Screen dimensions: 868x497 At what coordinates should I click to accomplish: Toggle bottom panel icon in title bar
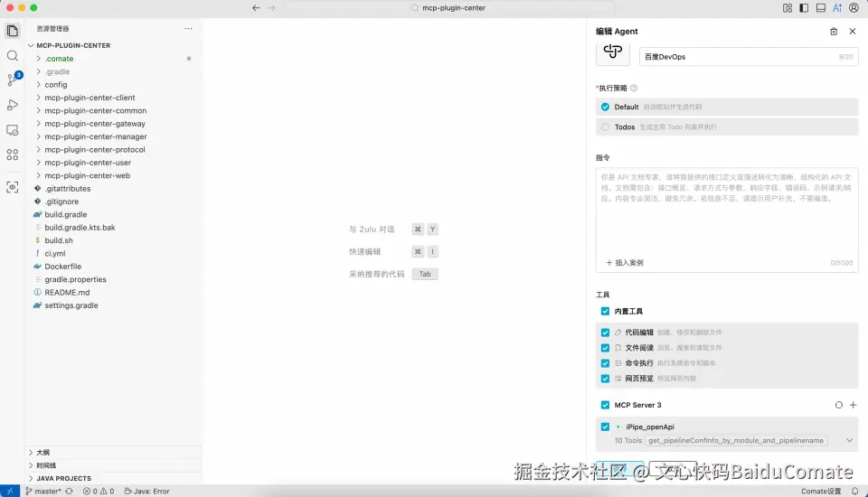click(821, 8)
